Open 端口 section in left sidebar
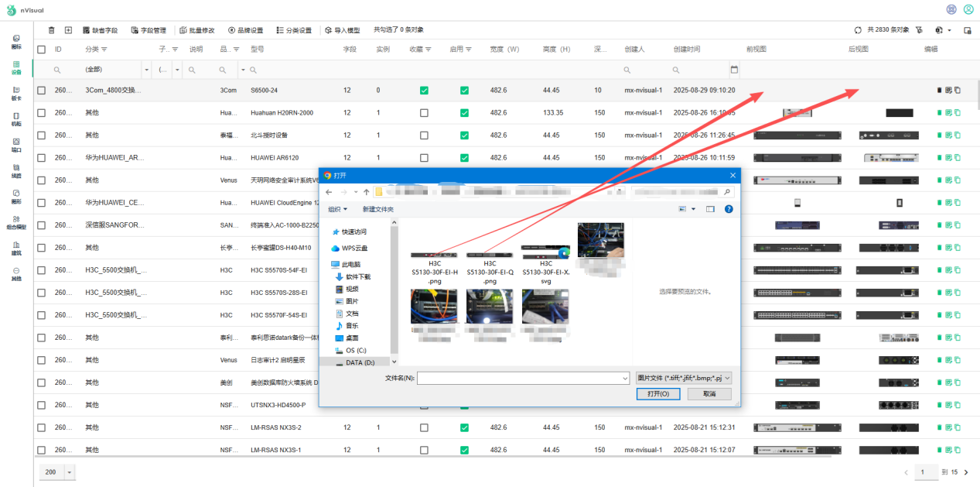Screen dimensions: 980x487 point(16,145)
